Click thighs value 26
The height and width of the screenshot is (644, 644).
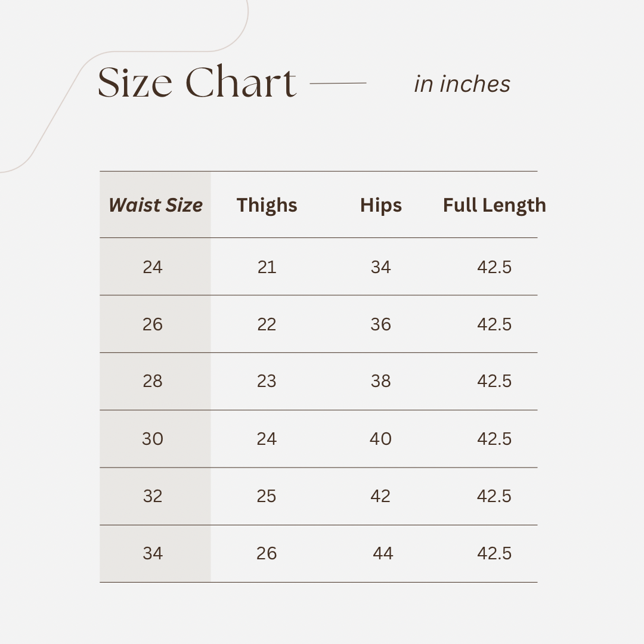pyautogui.click(x=267, y=553)
